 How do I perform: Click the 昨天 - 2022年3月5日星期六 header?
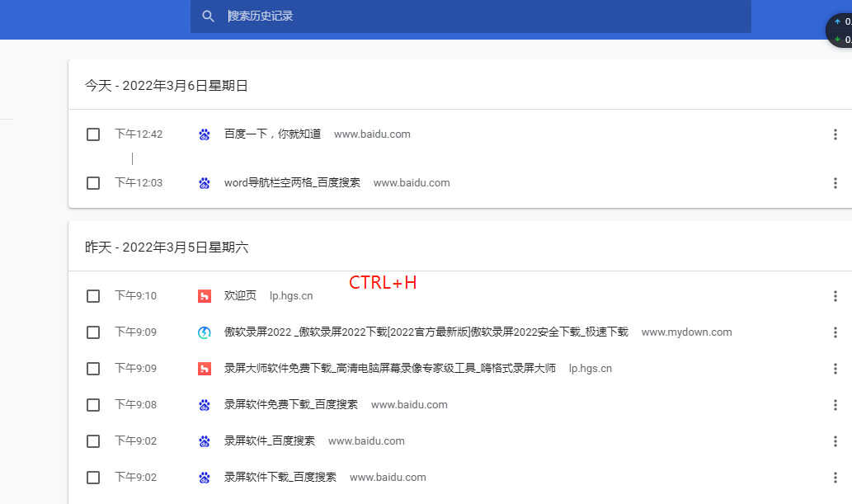tap(167, 248)
